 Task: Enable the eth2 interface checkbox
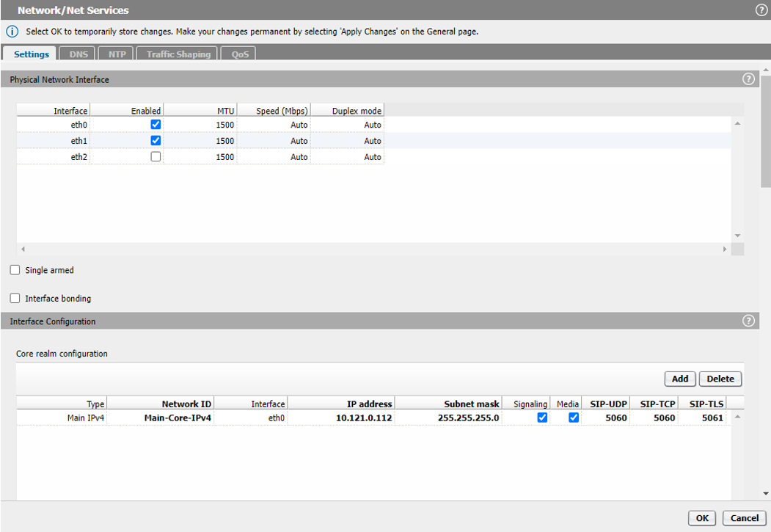pos(156,157)
